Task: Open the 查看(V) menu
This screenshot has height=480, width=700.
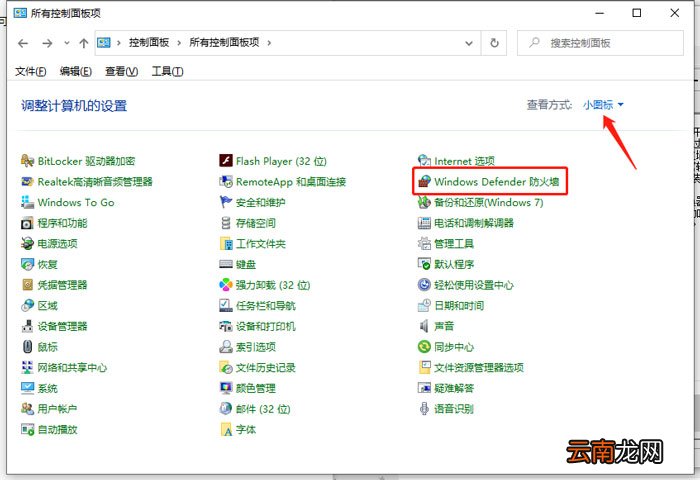Action: (x=121, y=71)
